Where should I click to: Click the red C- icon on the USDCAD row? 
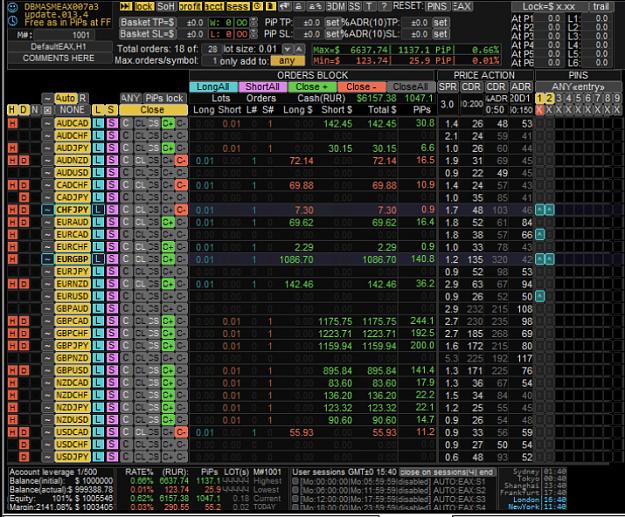point(181,432)
